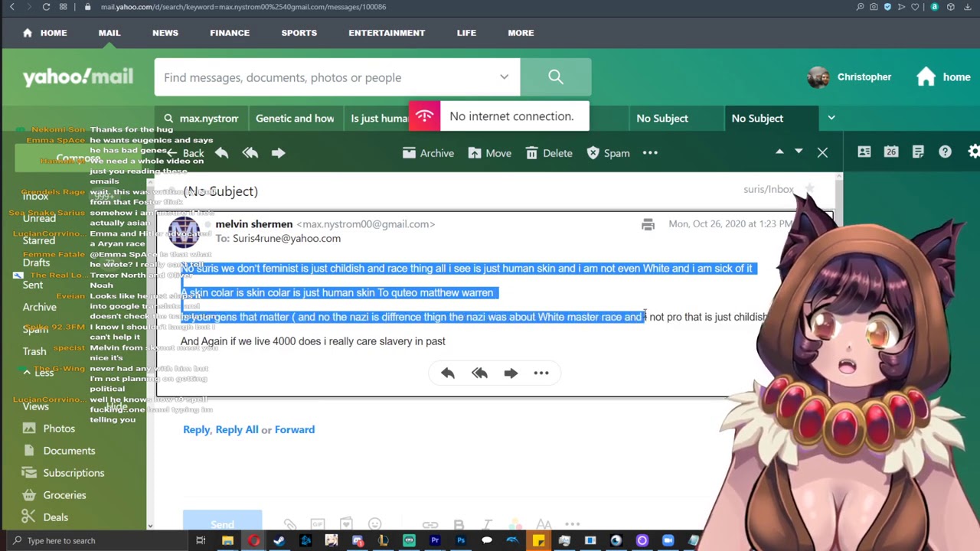Click reply arrow icon in top toolbar
The width and height of the screenshot is (980, 551).
(221, 153)
